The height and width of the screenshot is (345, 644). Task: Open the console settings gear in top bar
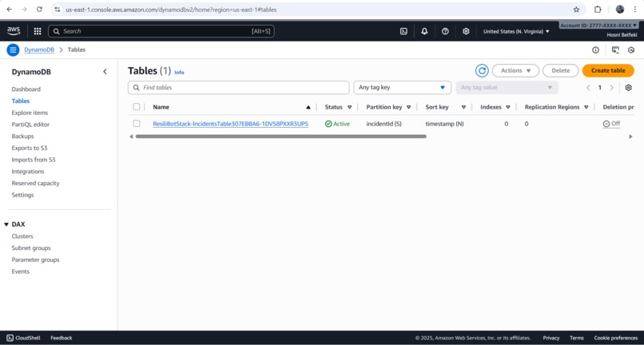pos(466,31)
